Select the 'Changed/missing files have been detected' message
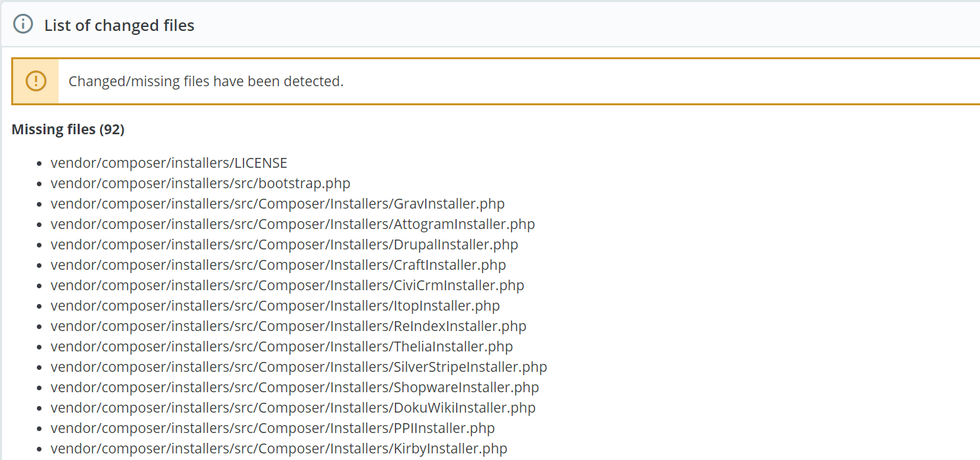 click(206, 82)
